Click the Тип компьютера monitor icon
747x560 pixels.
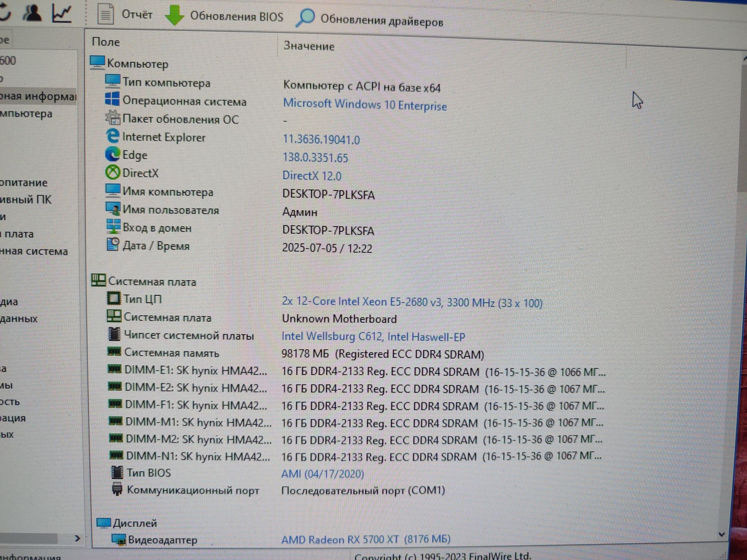[112, 81]
